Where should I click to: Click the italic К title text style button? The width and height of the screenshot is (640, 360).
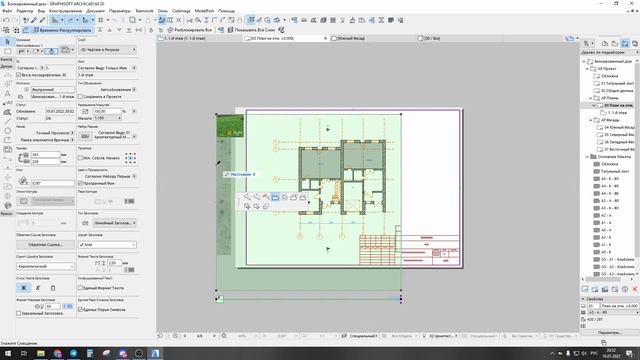coord(38,288)
